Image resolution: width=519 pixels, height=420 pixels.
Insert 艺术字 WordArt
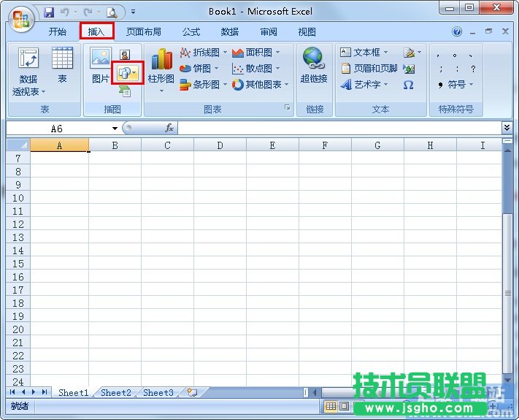pyautogui.click(x=364, y=85)
